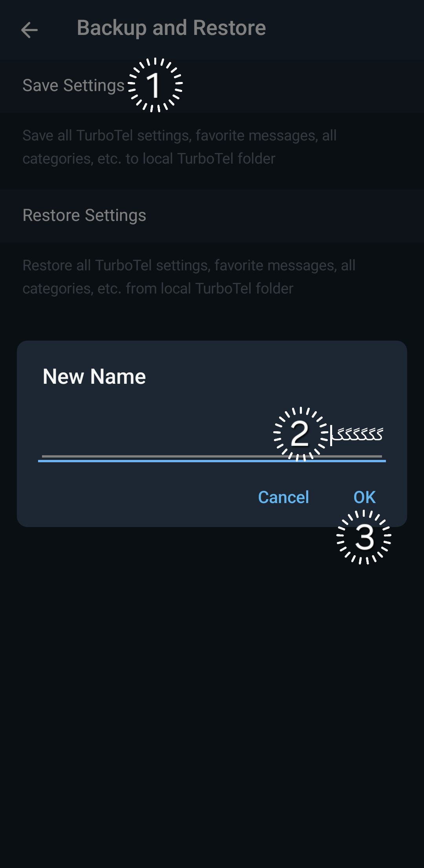The image size is (424, 868).
Task: Tap the words "from local TurboTel folder"
Action: (x=210, y=289)
